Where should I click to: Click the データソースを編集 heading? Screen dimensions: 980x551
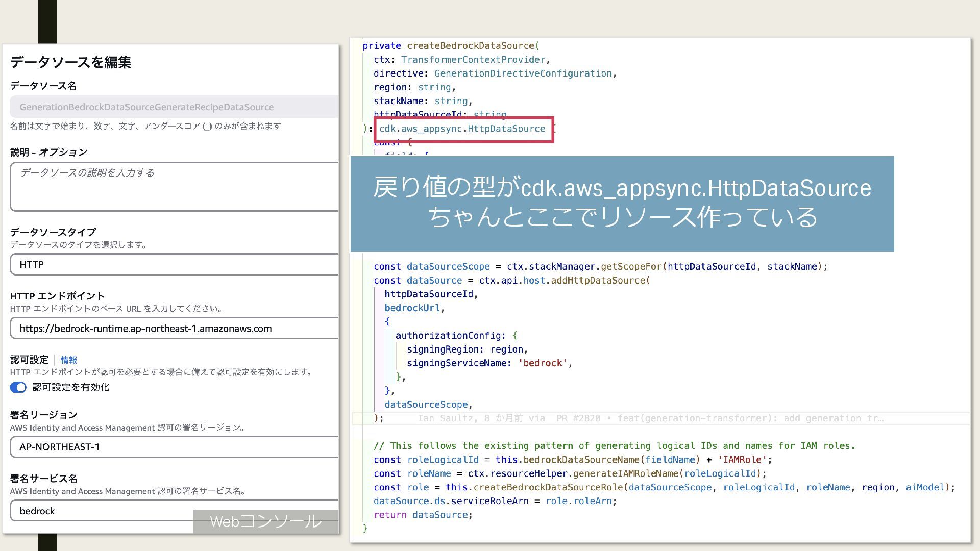[71, 62]
